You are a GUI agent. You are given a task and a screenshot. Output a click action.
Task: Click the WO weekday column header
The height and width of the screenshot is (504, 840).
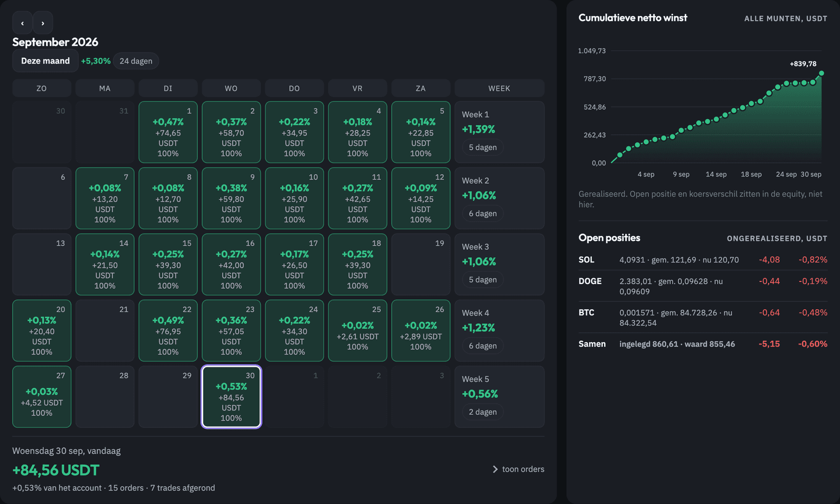[x=231, y=88]
